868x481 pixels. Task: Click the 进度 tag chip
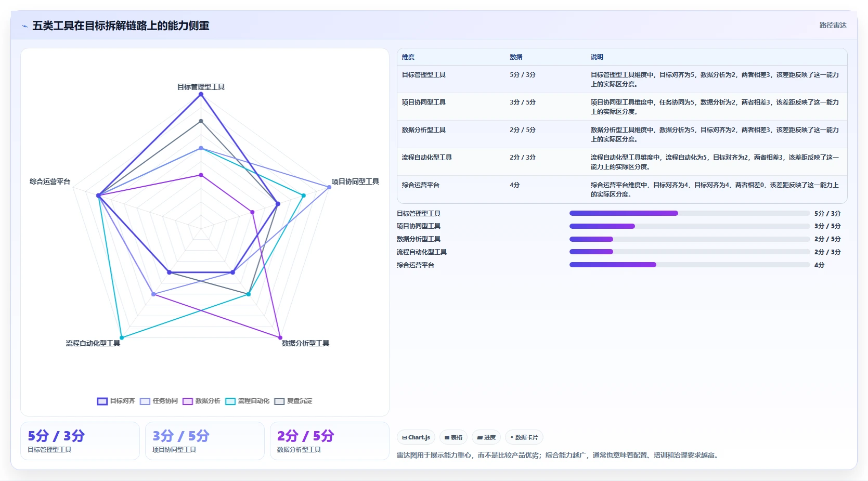(486, 437)
